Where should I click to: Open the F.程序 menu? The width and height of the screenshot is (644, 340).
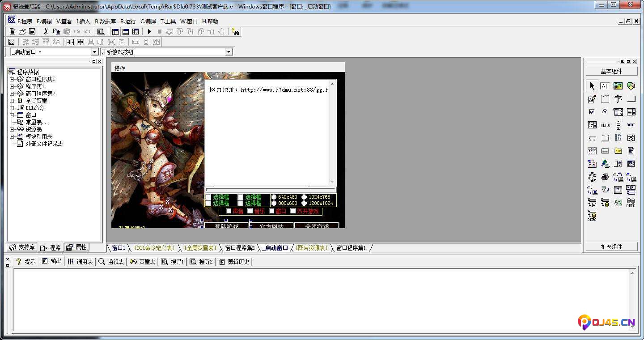[25, 21]
